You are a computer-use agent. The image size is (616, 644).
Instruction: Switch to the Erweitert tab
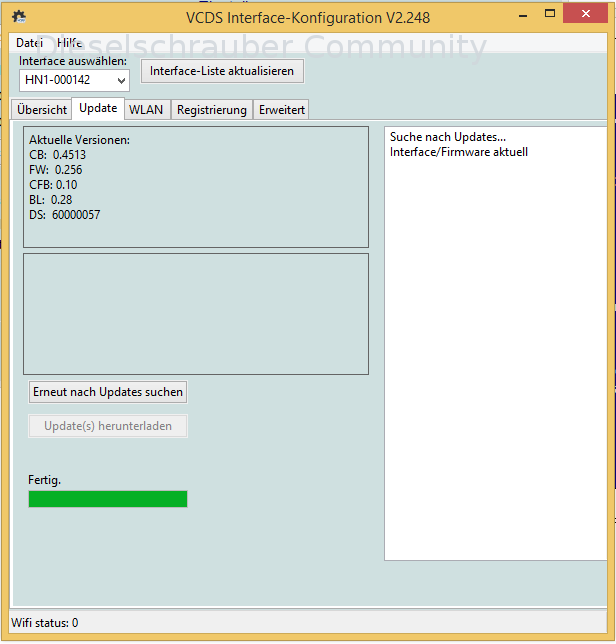[x=282, y=110]
